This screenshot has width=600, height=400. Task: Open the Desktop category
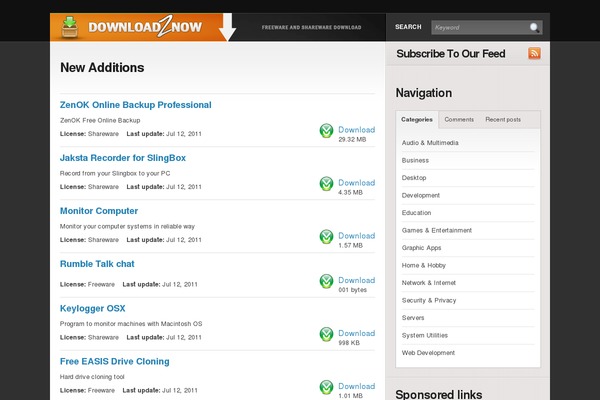414,178
